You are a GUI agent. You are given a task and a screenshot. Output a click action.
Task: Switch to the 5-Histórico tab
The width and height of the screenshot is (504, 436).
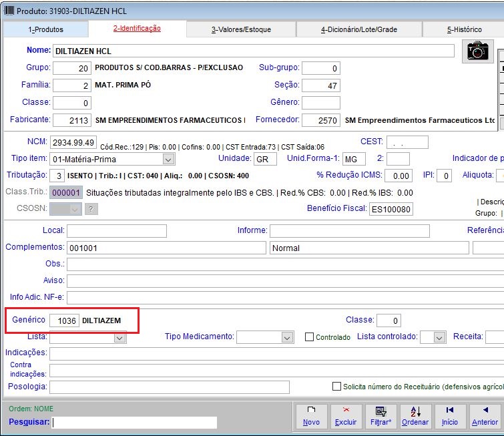click(464, 29)
